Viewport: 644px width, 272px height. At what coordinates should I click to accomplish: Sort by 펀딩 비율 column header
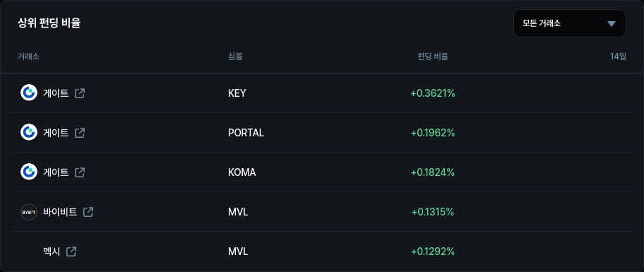(x=432, y=57)
